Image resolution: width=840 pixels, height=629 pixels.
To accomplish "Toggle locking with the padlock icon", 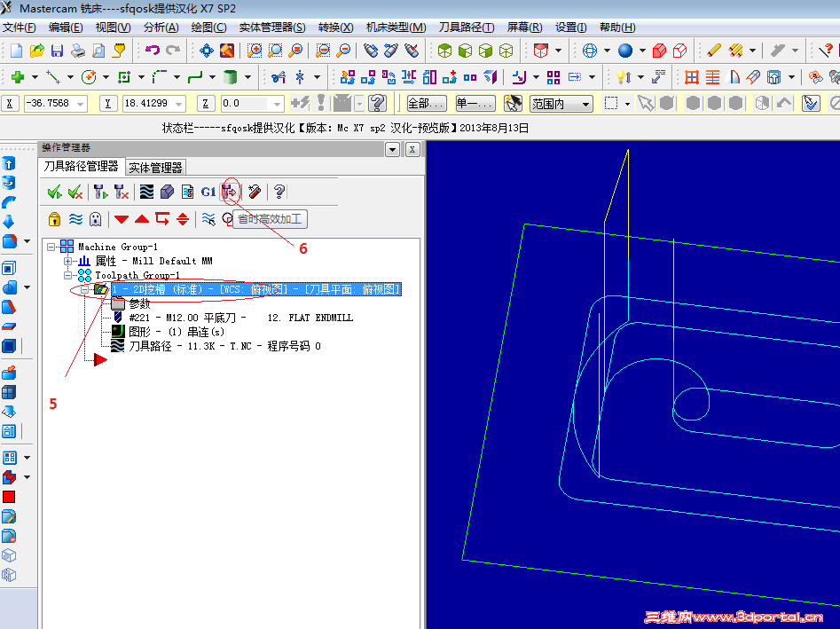I will point(54,219).
